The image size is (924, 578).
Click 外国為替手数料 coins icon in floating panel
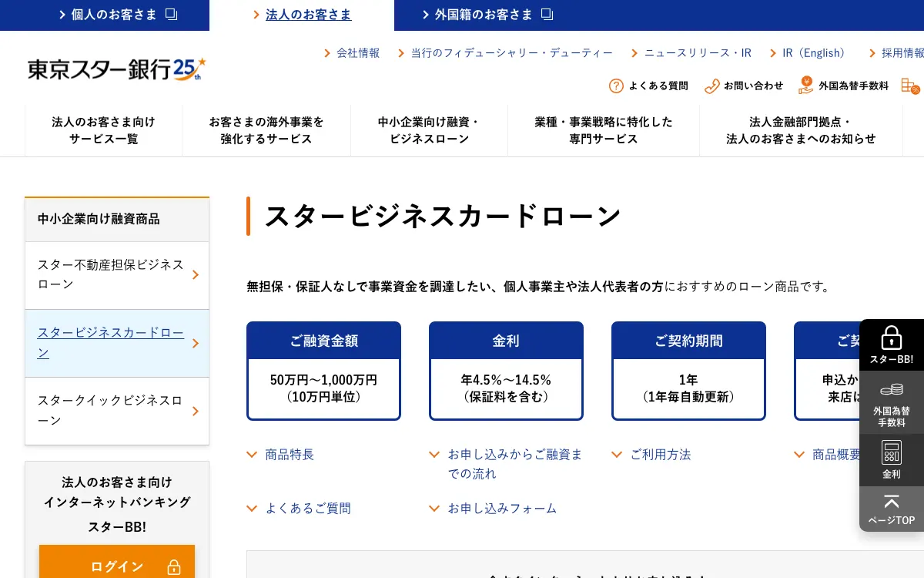pos(892,390)
